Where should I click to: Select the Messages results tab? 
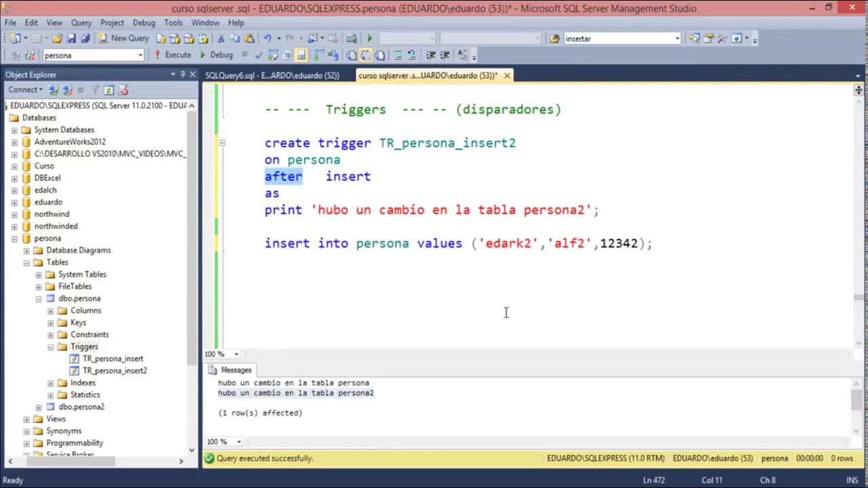[x=229, y=370]
